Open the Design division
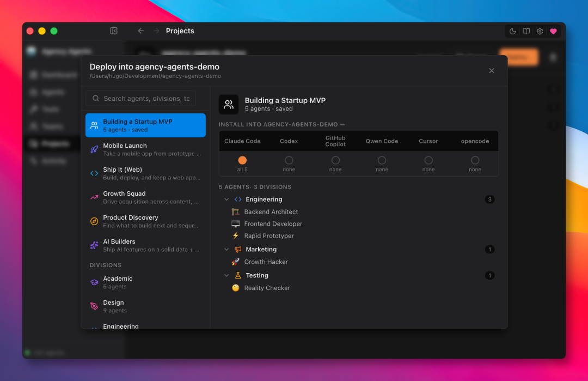The image size is (588, 381). [x=145, y=306]
